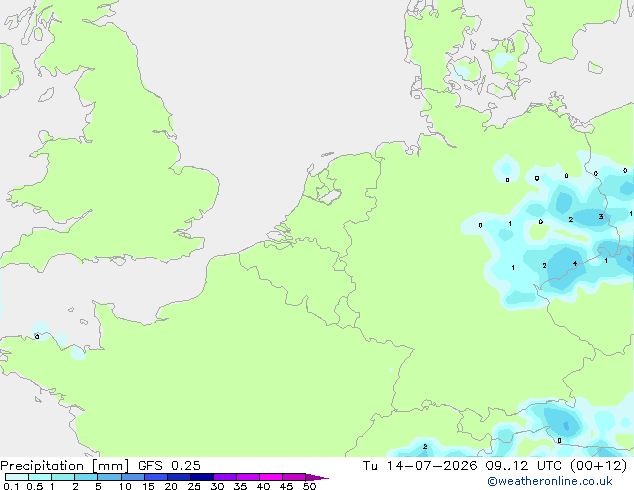Image resolution: width=634 pixels, height=490 pixels.
Task: Click the legend swatch between 20 and 25
Action: point(178,477)
